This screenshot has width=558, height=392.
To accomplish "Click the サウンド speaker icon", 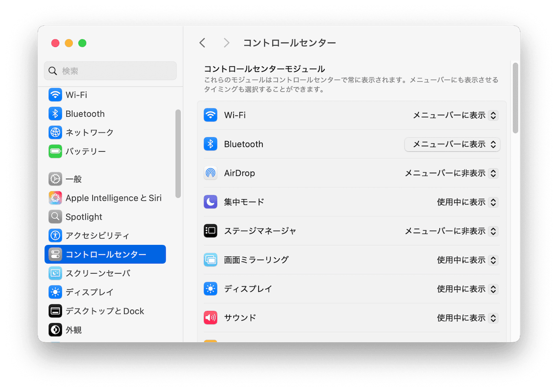I will pos(210,317).
